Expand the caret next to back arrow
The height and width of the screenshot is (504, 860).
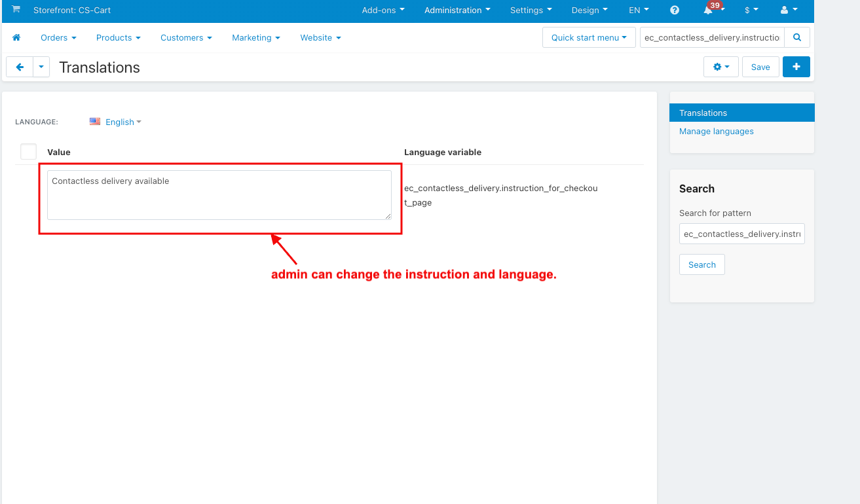pos(41,67)
